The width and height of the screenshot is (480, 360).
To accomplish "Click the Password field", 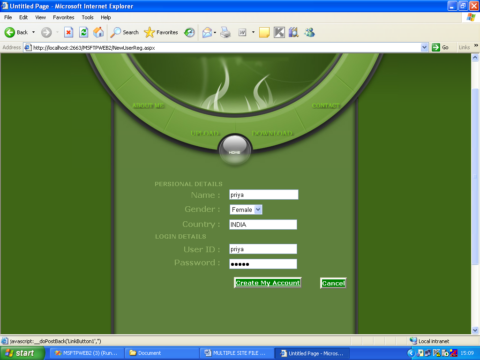I will tap(263, 264).
